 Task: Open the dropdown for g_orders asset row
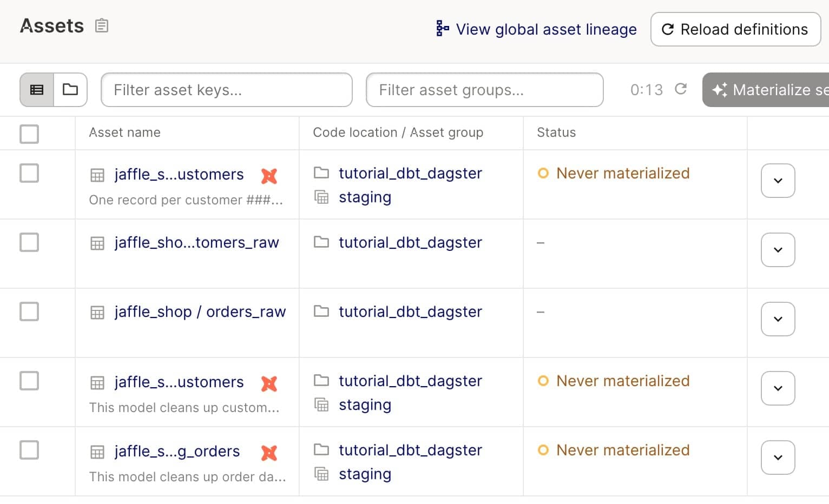click(x=778, y=457)
